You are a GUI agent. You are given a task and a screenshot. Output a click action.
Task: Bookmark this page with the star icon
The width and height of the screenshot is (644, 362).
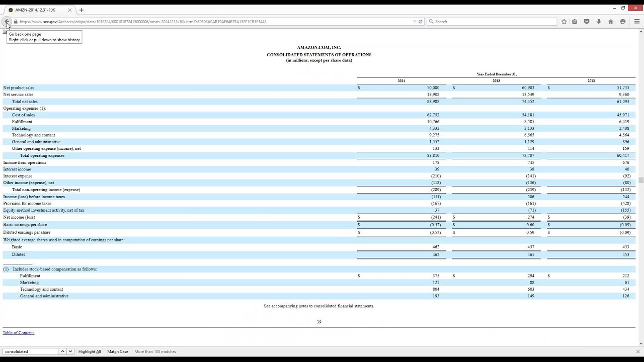pyautogui.click(x=564, y=22)
